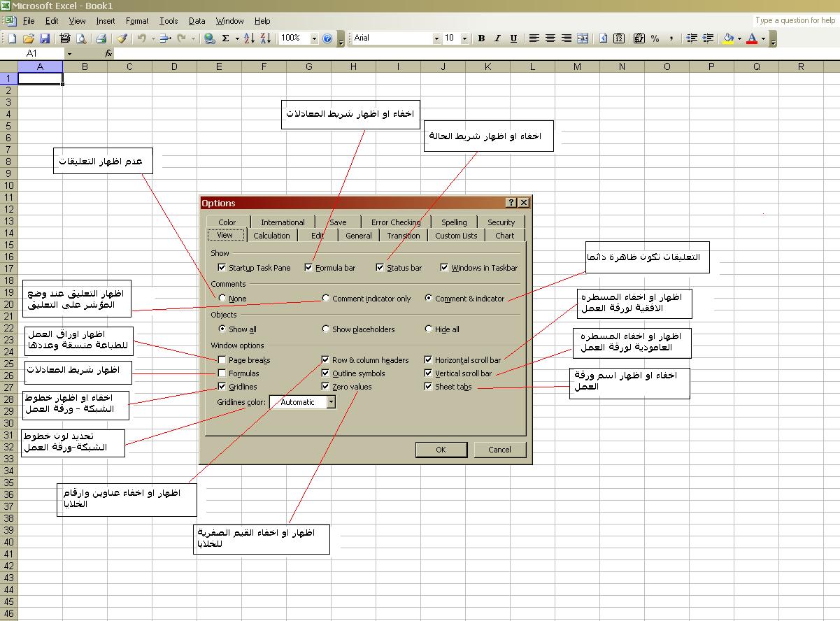Sort ascending with the A-Z icon

250,38
